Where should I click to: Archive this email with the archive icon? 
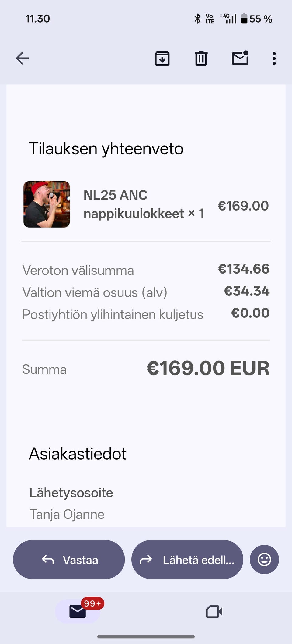click(x=162, y=58)
